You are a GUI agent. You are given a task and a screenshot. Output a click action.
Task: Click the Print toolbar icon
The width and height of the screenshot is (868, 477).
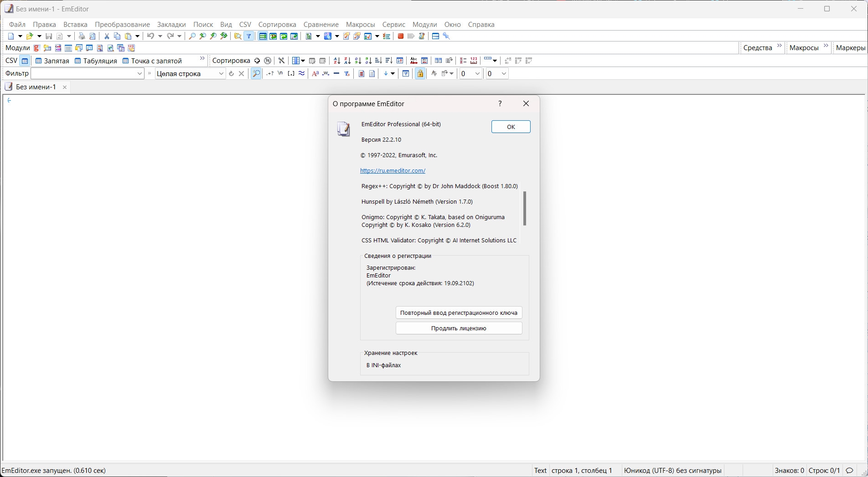click(x=82, y=36)
